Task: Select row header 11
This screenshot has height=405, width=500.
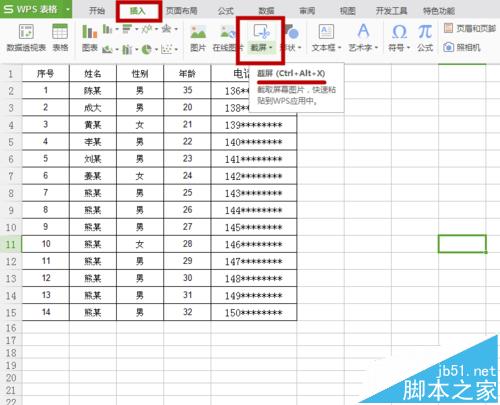Action: point(11,244)
